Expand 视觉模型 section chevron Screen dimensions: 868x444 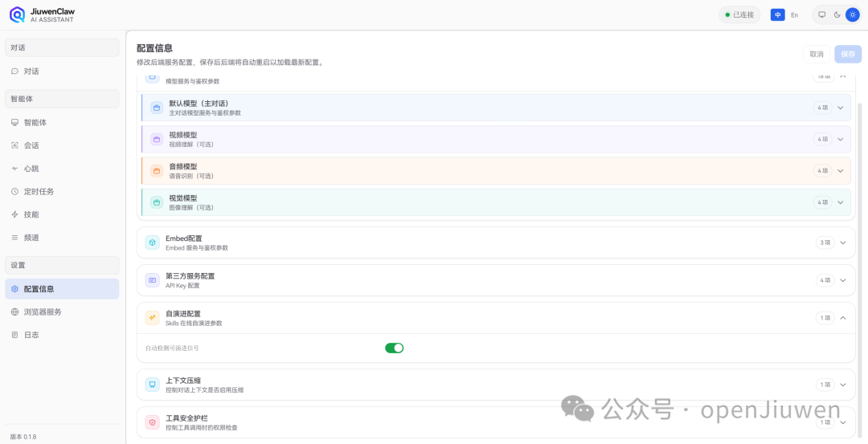click(841, 202)
